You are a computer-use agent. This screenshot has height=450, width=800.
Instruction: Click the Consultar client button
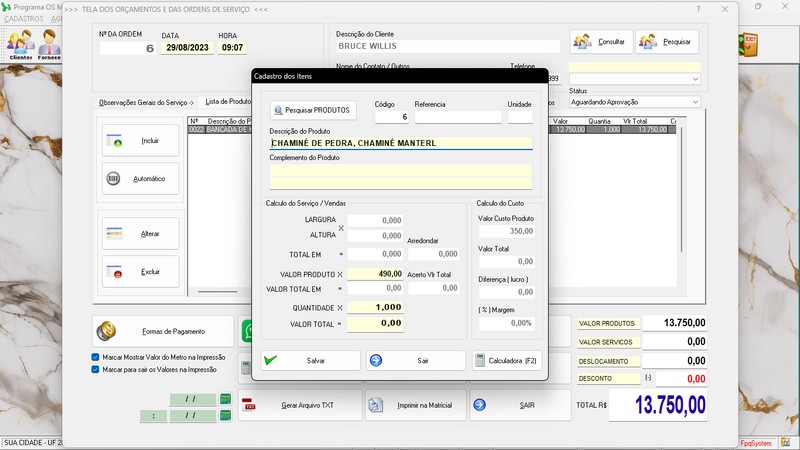tap(601, 42)
